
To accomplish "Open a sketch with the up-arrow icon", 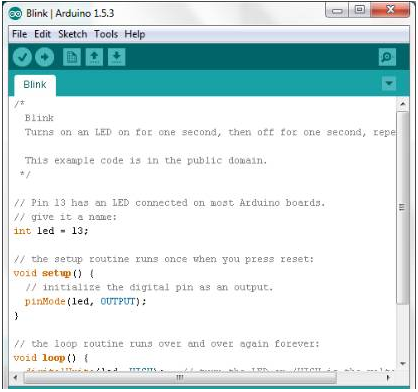I will click(94, 57).
